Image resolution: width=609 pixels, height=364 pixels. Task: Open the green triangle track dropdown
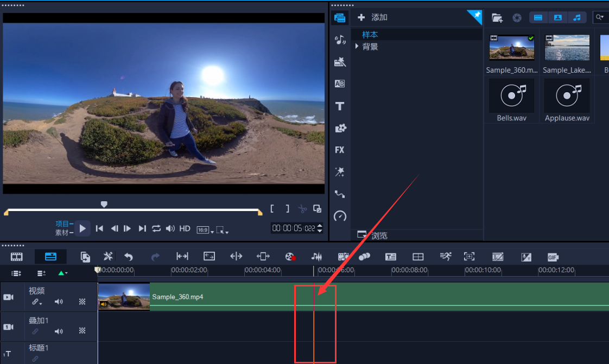(x=63, y=273)
